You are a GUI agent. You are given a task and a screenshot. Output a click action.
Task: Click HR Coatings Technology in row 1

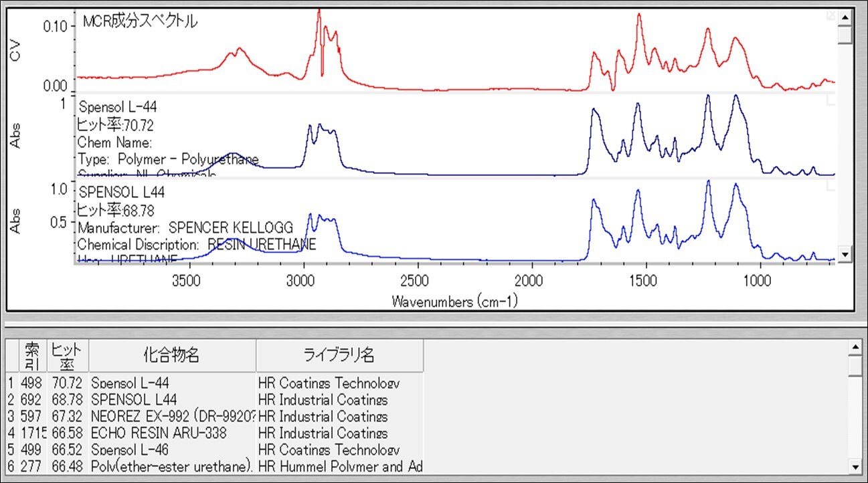tap(329, 383)
